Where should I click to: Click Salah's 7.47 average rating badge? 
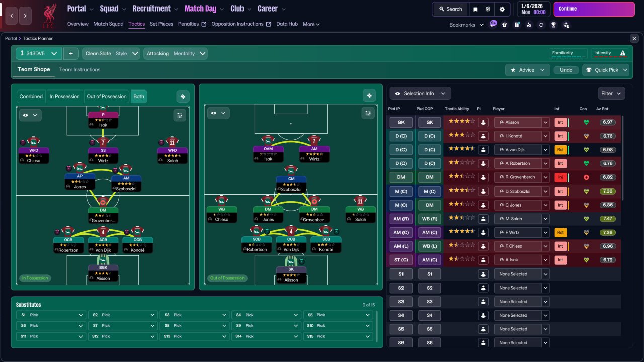607,219
